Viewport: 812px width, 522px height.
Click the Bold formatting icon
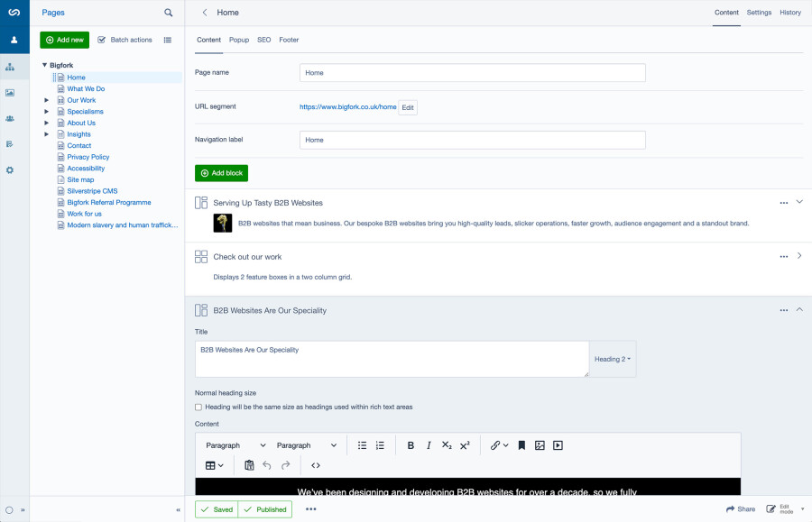coord(411,445)
